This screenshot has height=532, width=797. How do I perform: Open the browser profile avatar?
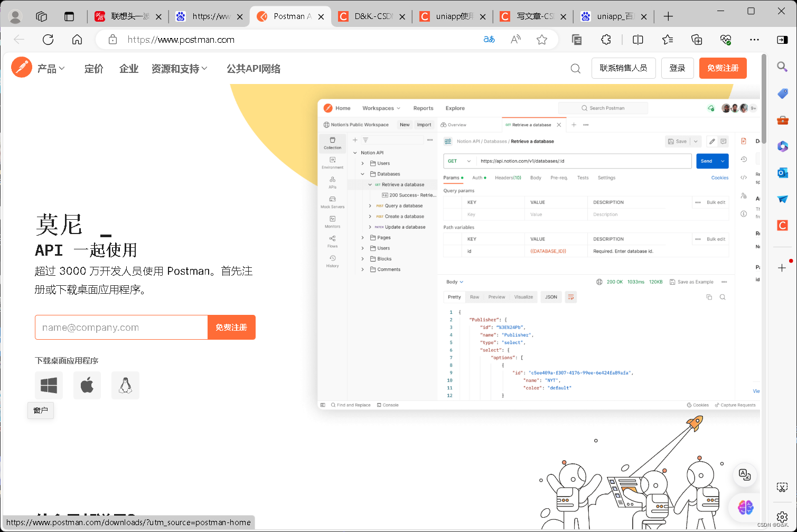point(15,17)
